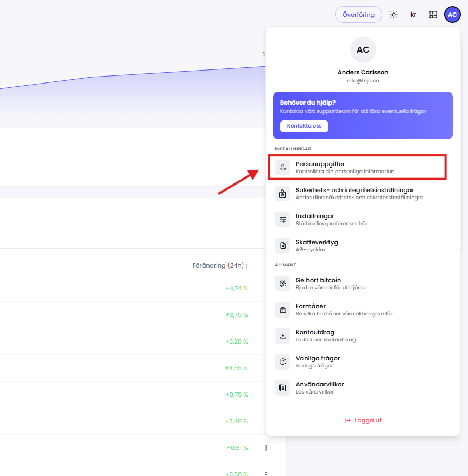Screen dimensions: 468x476
Task: Click the +4,55 % change value
Action: coord(236,368)
